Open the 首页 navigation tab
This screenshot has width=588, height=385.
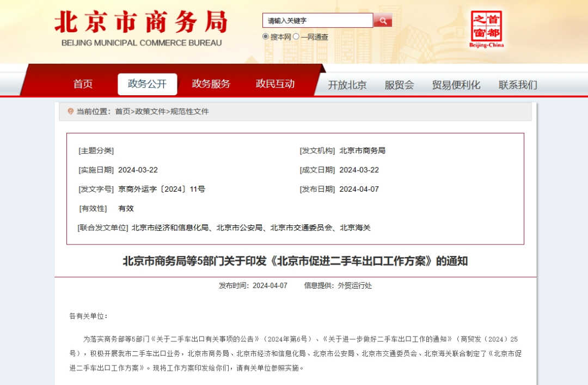tap(83, 84)
